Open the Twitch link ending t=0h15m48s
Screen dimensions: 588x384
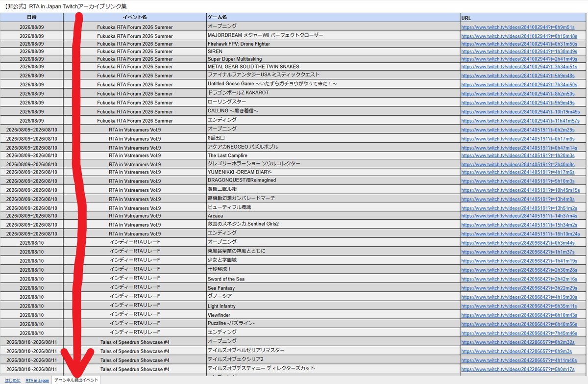tap(519, 36)
